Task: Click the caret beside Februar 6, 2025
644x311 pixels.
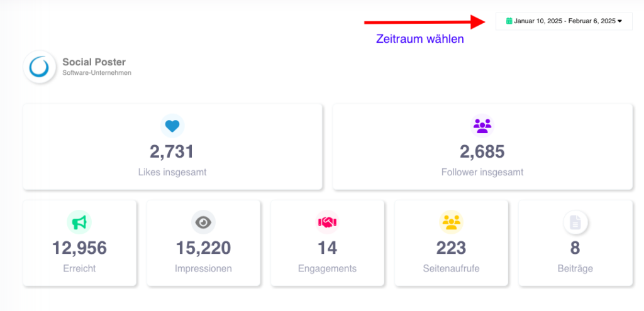Action: pyautogui.click(x=619, y=21)
